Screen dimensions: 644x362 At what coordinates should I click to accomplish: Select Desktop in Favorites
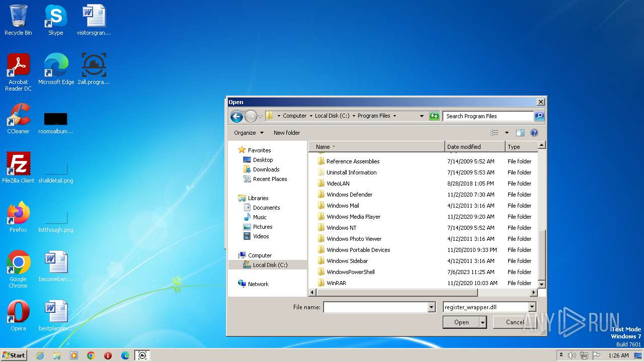click(x=263, y=160)
